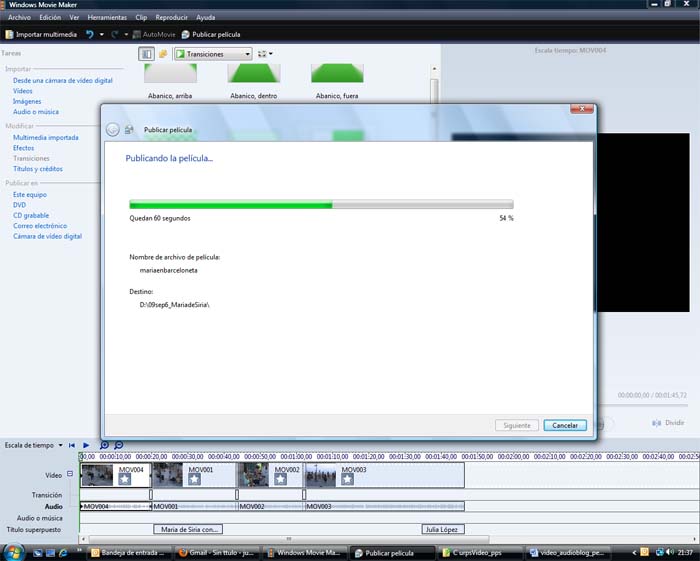Viewport: 700px width, 561px height.
Task: Click the Cancelar button in dialog
Action: 565,425
